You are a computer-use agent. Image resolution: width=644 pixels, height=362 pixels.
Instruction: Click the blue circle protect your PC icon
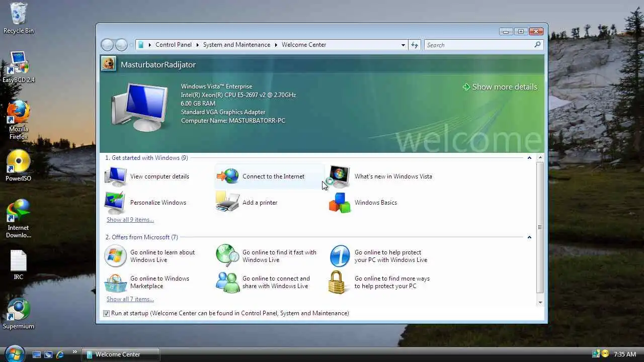coord(339,256)
